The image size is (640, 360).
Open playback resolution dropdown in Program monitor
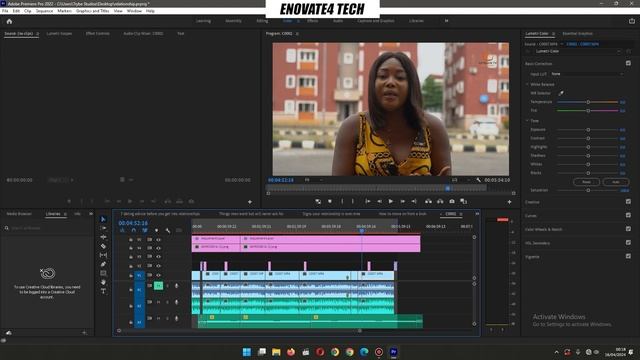460,180
